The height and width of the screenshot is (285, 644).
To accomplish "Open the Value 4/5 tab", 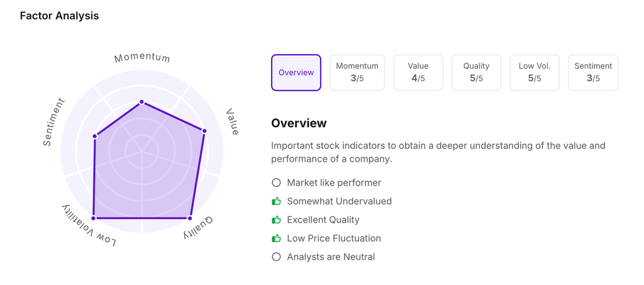I will point(418,72).
